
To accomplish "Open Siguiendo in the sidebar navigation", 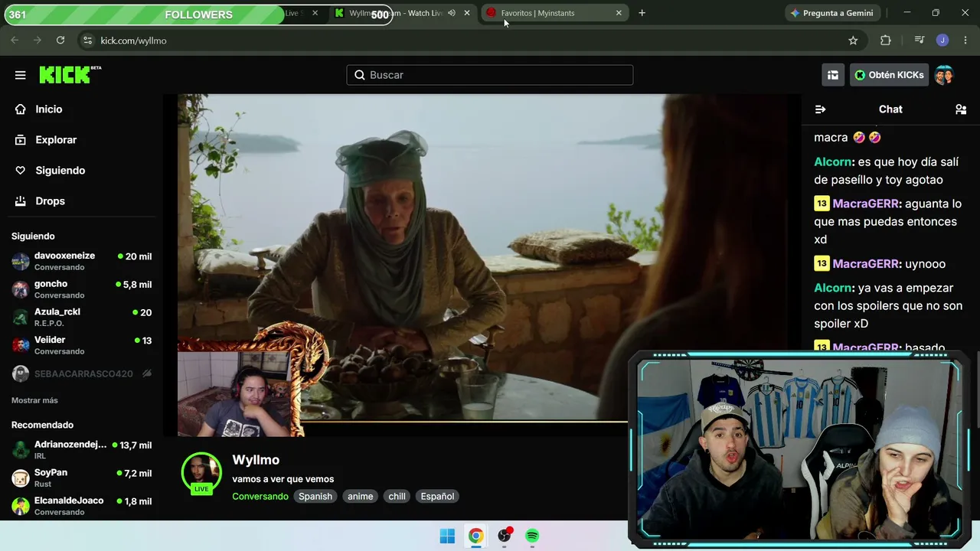I will click(x=60, y=171).
